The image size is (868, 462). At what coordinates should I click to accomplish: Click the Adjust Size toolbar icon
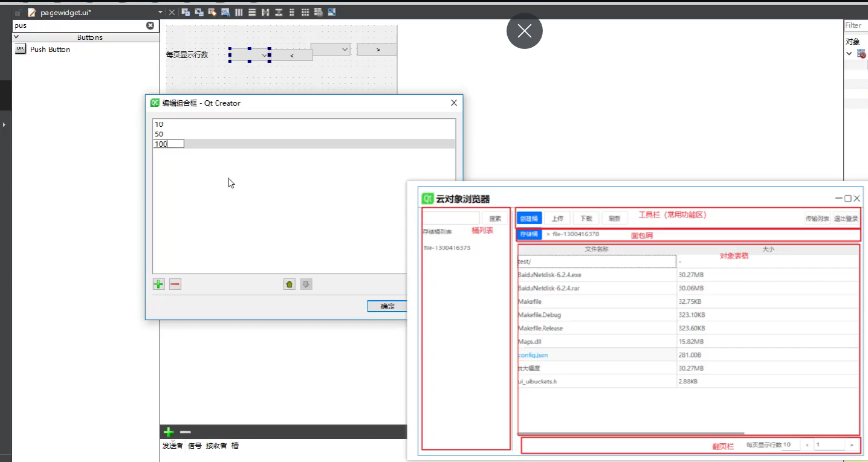pos(332,12)
